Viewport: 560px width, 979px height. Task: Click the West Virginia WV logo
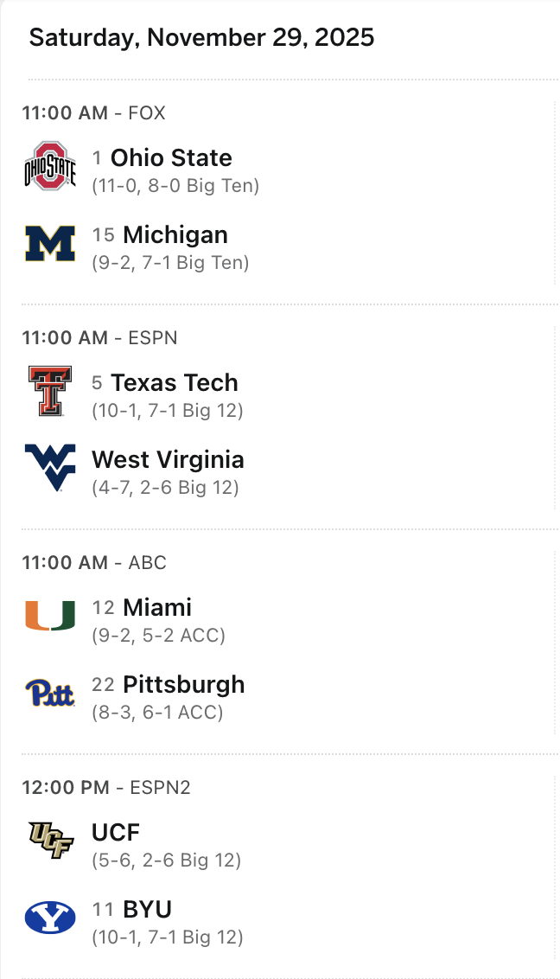[50, 468]
